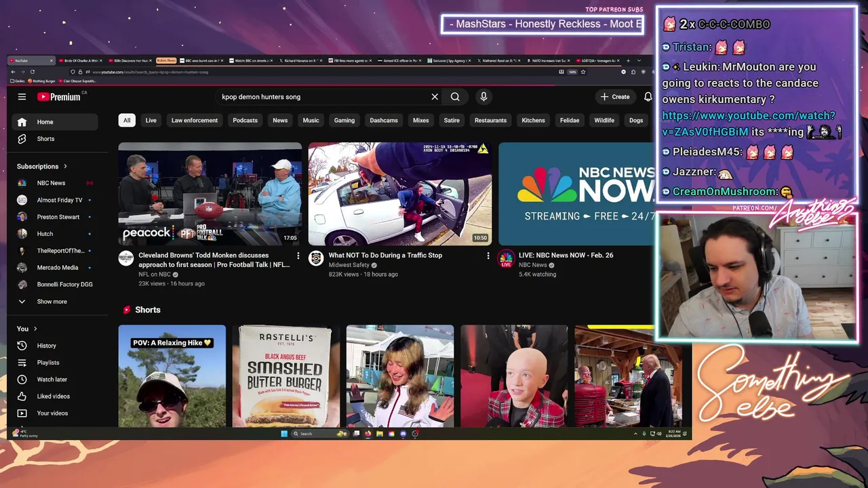
Task: Expand the Subscriptions section chevron
Action: [65, 166]
